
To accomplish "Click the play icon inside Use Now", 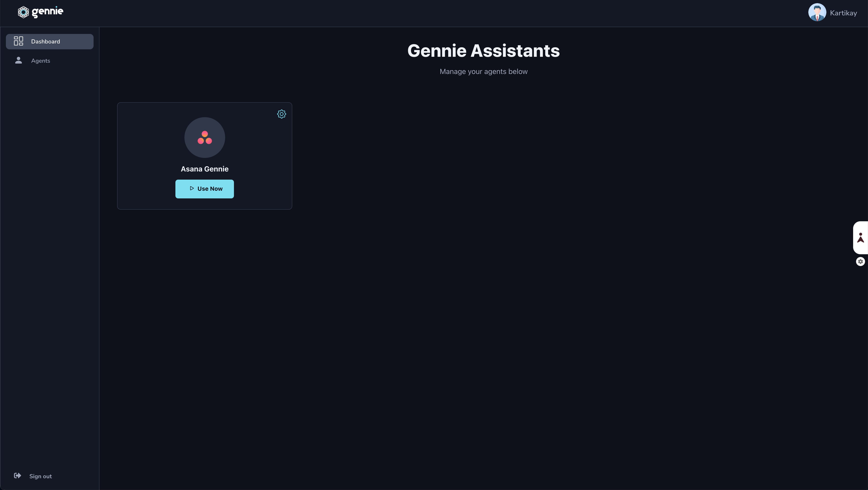I will (192, 188).
